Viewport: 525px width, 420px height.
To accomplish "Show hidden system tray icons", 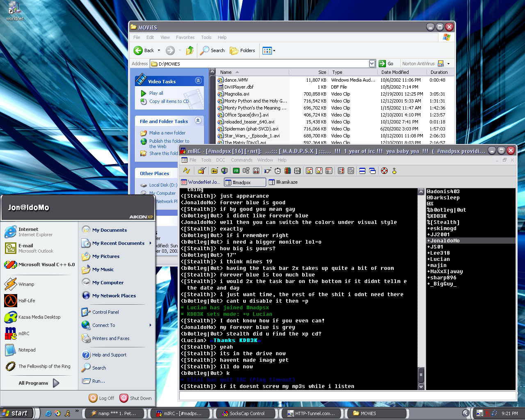I will [x=466, y=413].
